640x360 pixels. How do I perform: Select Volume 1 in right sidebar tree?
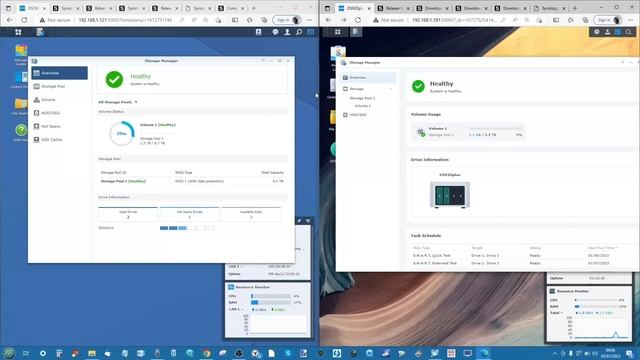coord(362,106)
